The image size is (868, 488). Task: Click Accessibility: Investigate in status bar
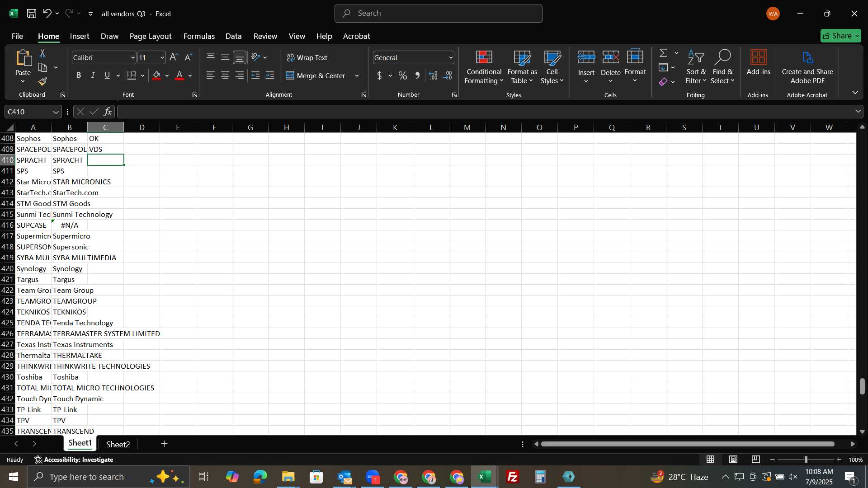tap(74, 460)
